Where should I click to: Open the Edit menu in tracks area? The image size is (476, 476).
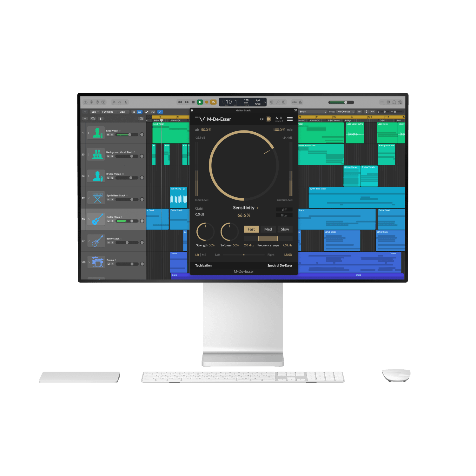(95, 112)
